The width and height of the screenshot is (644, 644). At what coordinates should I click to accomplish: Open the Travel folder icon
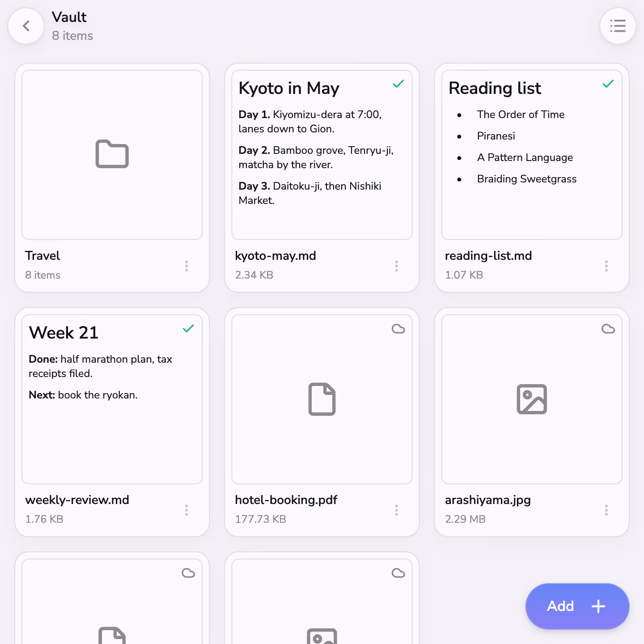click(112, 154)
